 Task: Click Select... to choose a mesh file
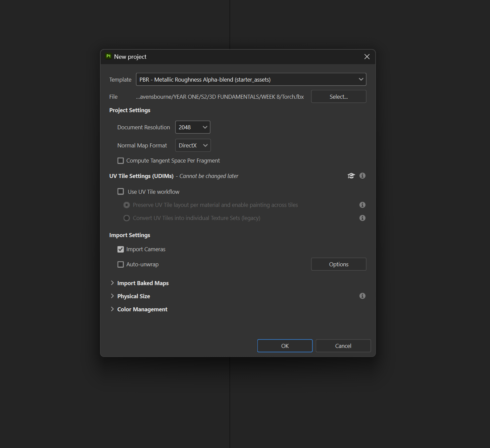[339, 97]
